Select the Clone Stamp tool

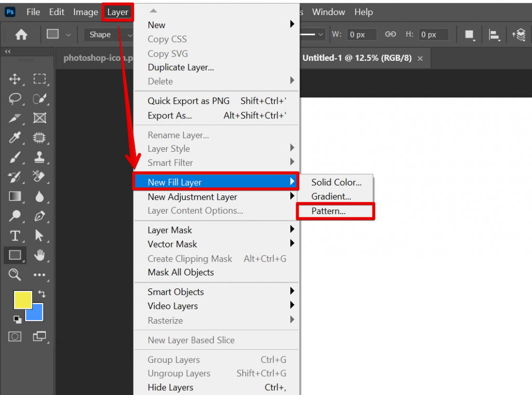pyautogui.click(x=39, y=158)
